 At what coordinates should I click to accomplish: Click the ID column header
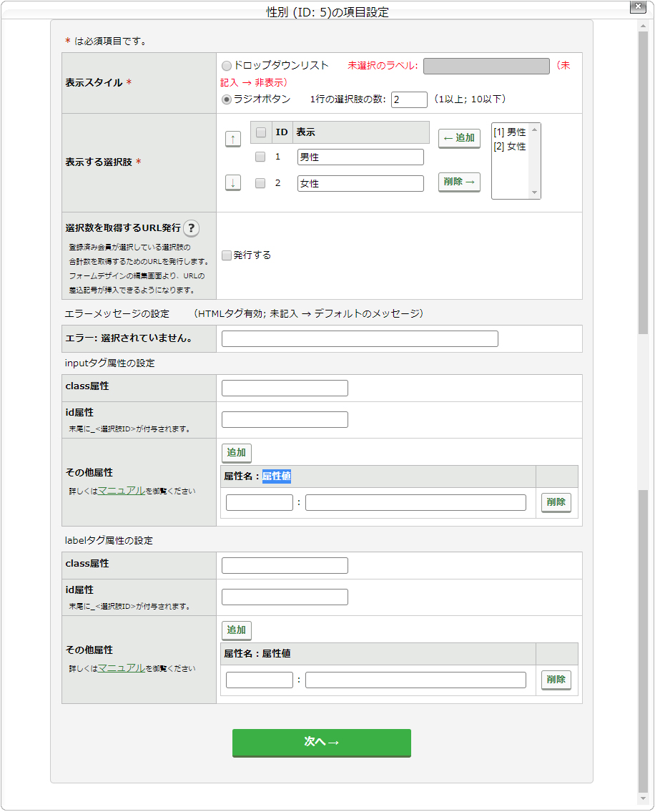[282, 132]
